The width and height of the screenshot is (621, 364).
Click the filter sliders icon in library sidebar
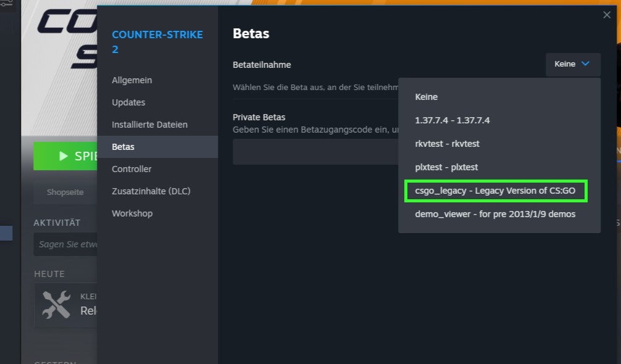(6, 3)
